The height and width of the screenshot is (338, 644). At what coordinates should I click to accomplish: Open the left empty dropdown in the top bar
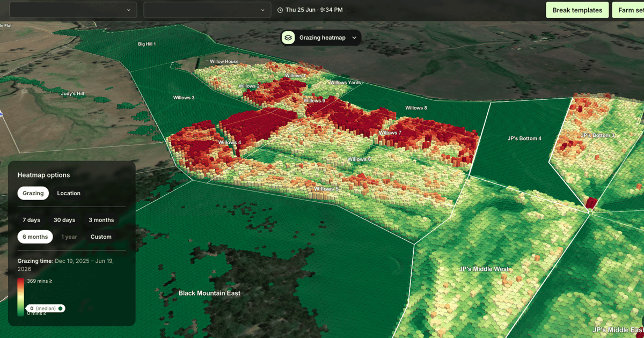click(73, 10)
